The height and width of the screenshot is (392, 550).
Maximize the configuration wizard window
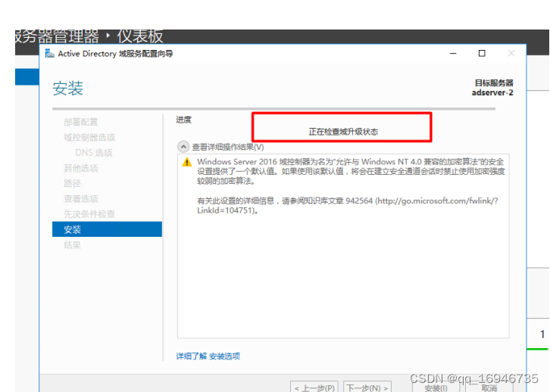(x=482, y=54)
